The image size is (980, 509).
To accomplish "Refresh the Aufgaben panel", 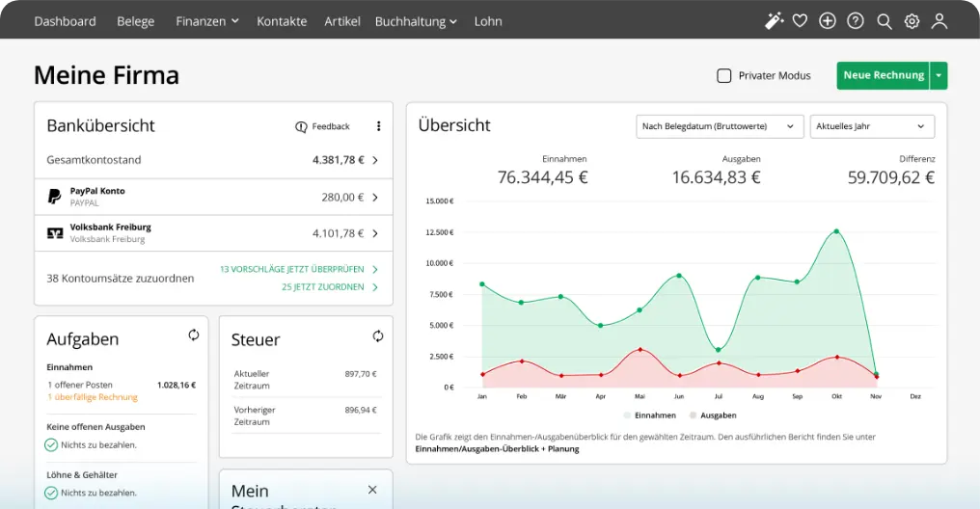I will tap(194, 335).
